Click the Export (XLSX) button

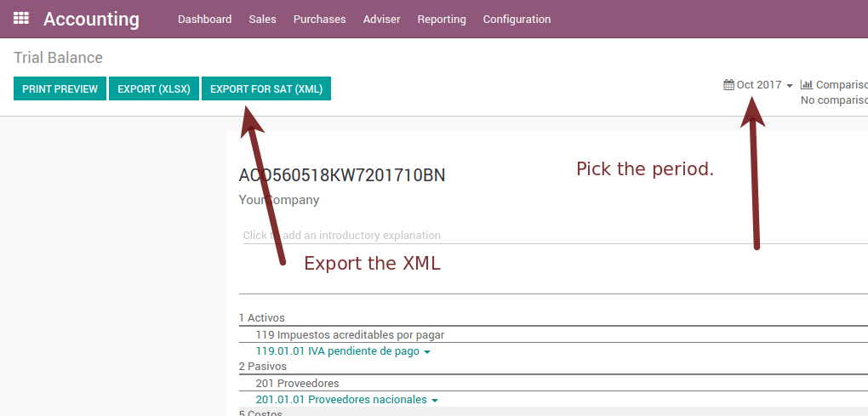pos(154,88)
